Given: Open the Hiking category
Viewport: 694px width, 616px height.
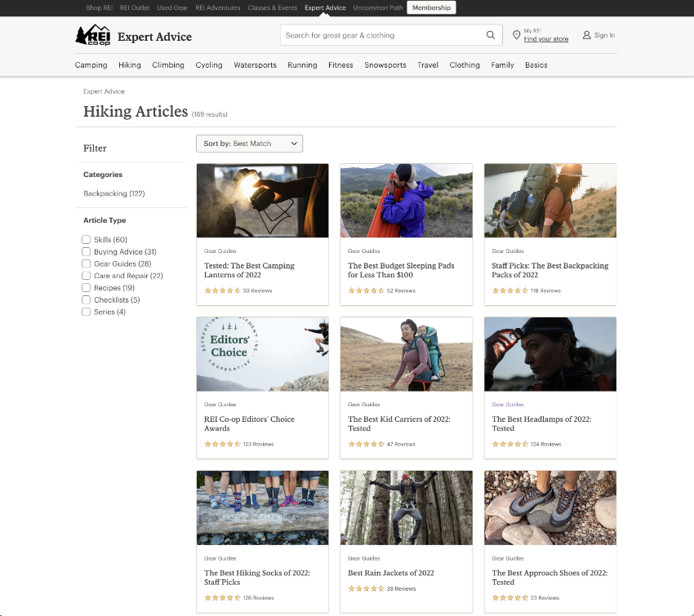Looking at the screenshot, I should [130, 65].
